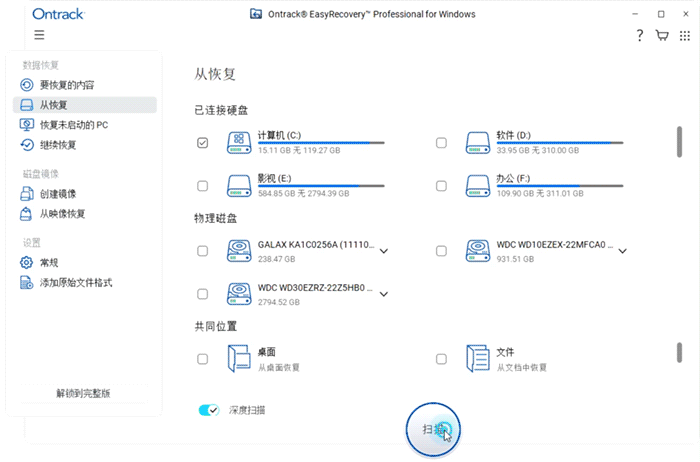This screenshot has height=462, width=700.
Task: Click the 桌面 folder icon
Action: (239, 358)
